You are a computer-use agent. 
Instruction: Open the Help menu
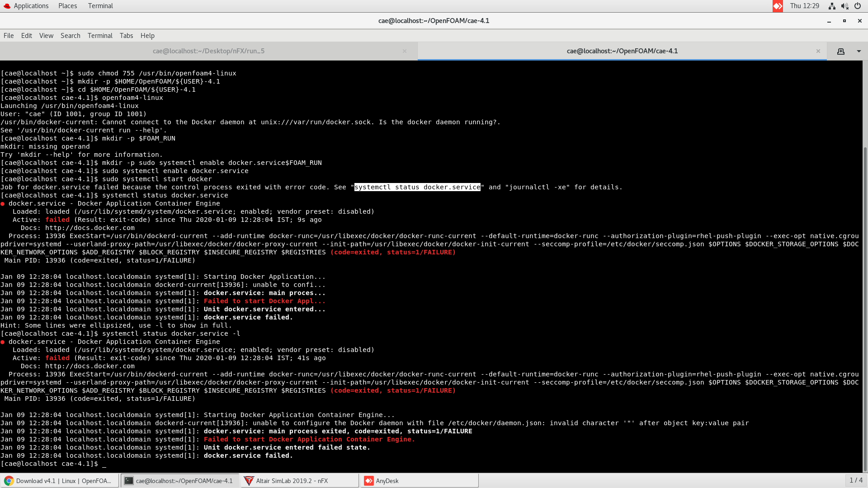pyautogui.click(x=147, y=36)
